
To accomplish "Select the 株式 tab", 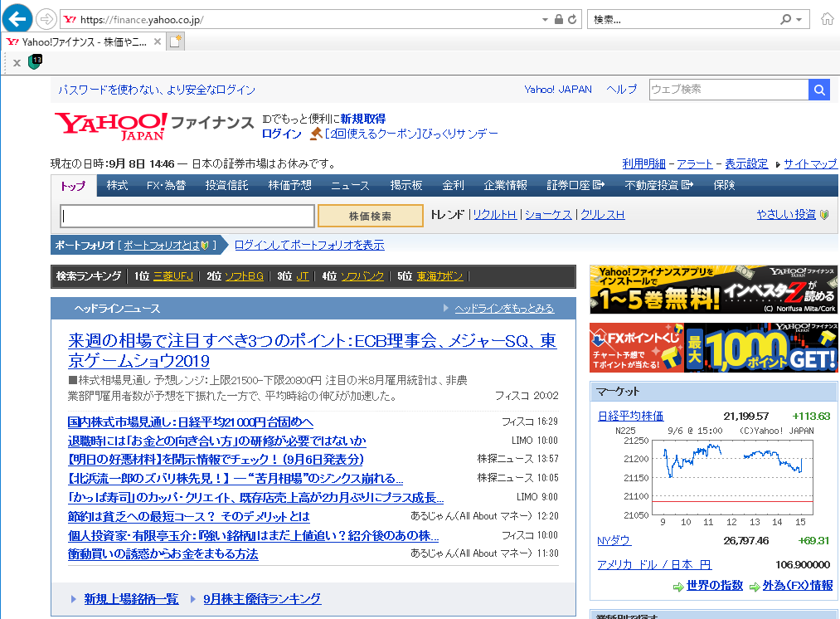I will tap(117, 185).
